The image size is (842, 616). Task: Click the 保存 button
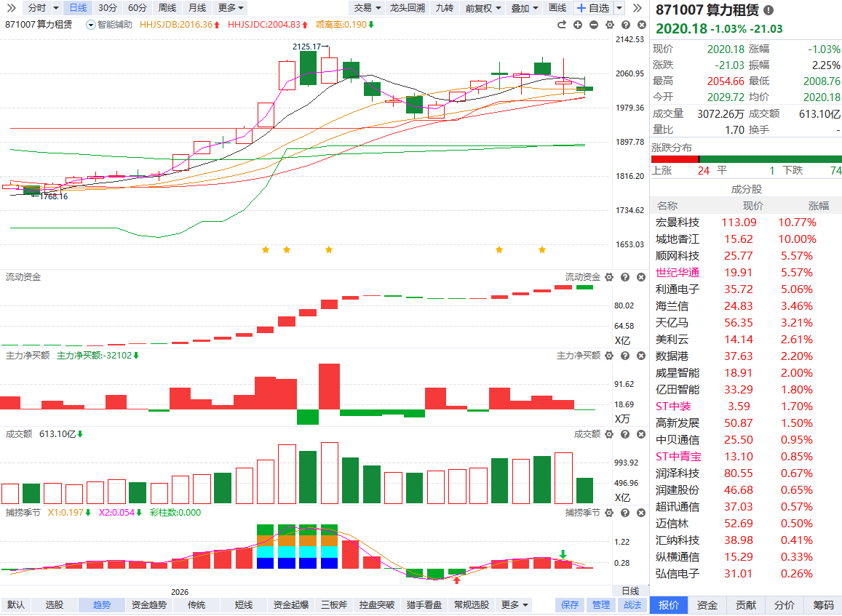pyautogui.click(x=570, y=605)
